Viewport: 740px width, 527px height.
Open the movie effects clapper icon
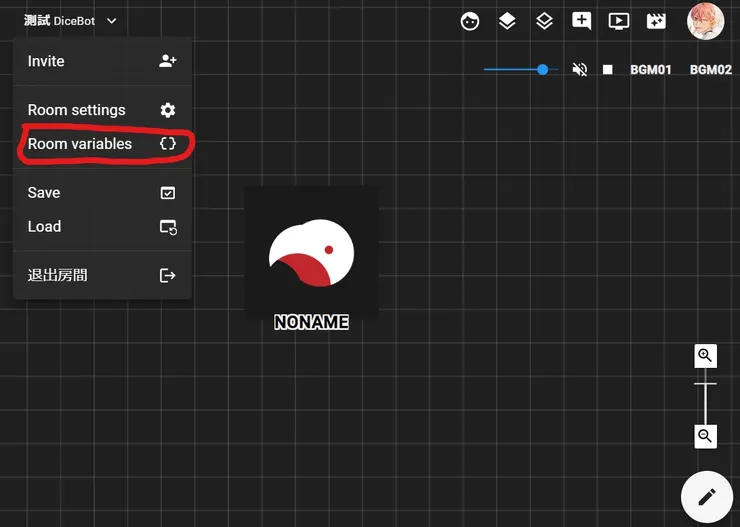[x=656, y=21]
